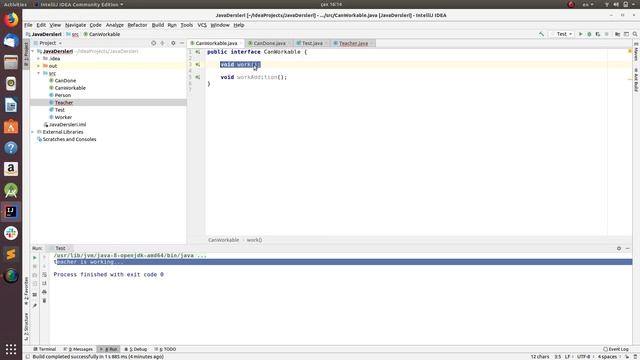Open the Terminal tool window
This screenshot has height=360, width=640.
click(45, 349)
